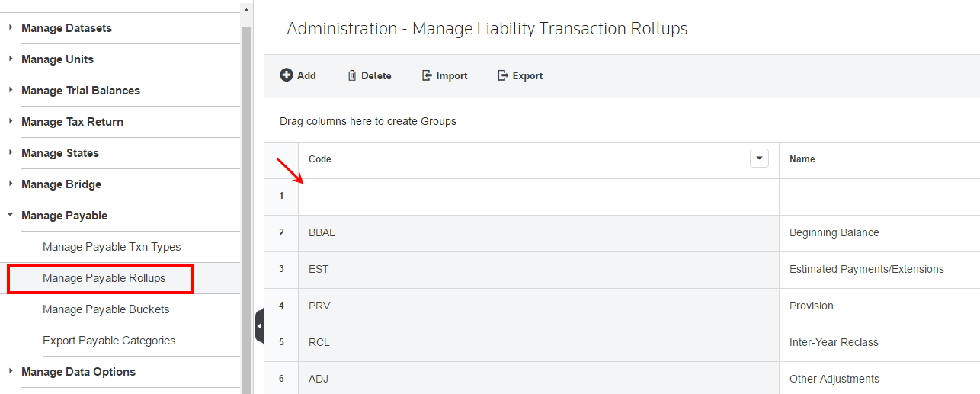Image resolution: width=980 pixels, height=394 pixels.
Task: Click the Export arrow icon
Action: pos(503,75)
